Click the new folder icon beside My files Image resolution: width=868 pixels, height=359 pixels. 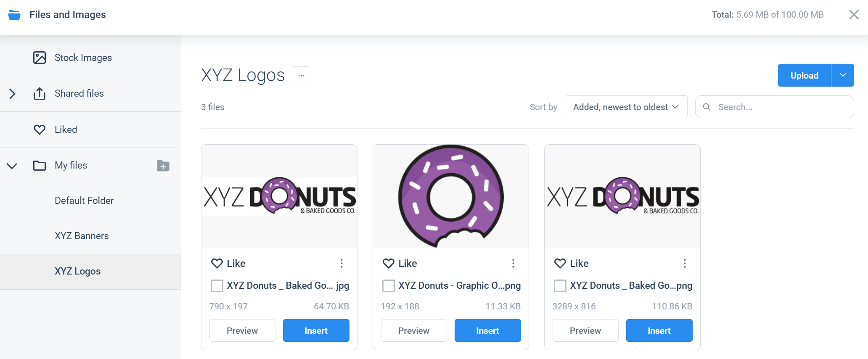pos(163,166)
